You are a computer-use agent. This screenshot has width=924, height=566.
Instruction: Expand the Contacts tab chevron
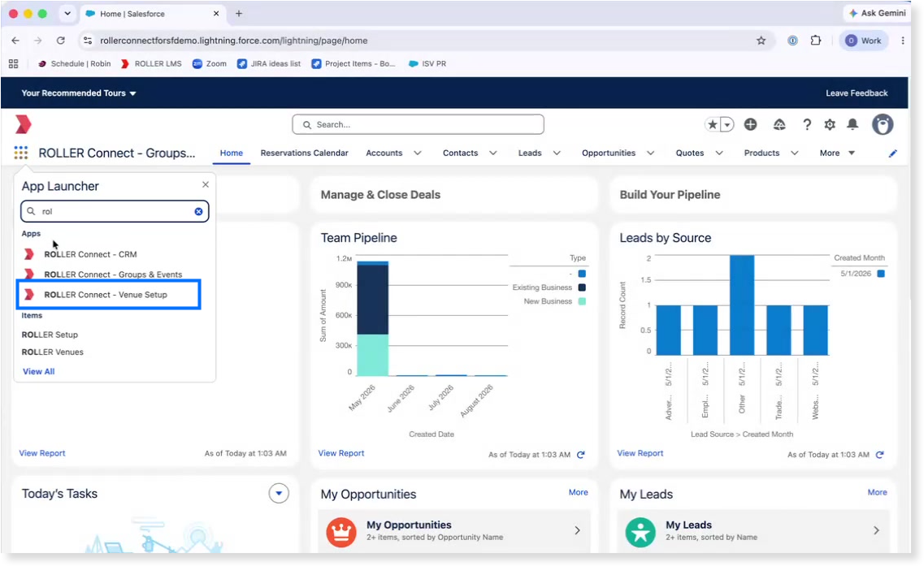492,153
